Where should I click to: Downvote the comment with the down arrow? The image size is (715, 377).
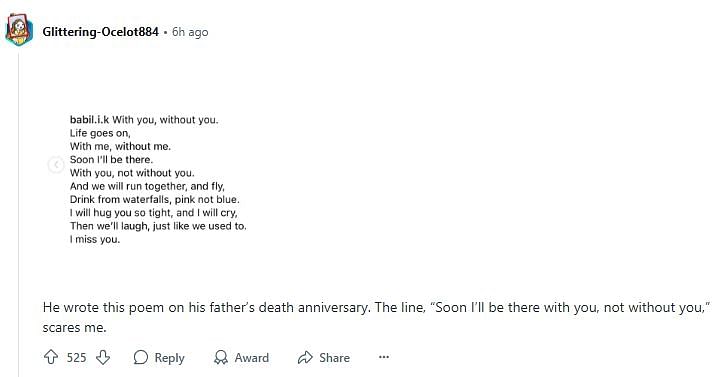(x=103, y=357)
